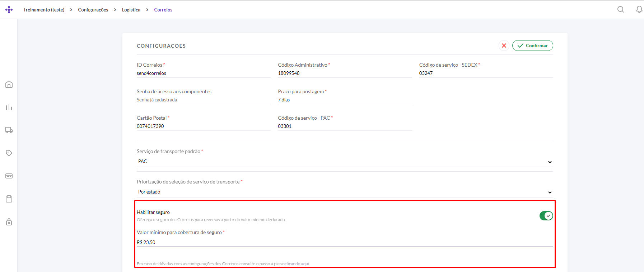Edit the Prazo para postagem field
The width and height of the screenshot is (644, 272).
tap(345, 100)
